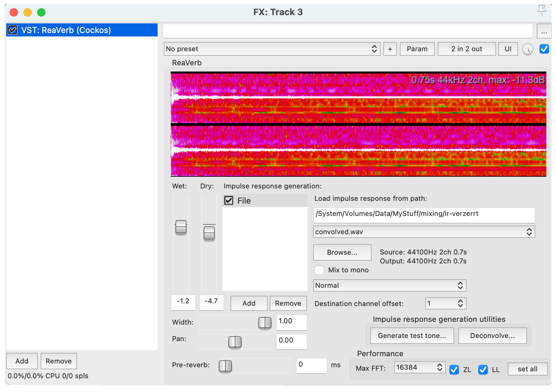This screenshot has height=392, width=556.
Task: Add preset with the plus button
Action: pyautogui.click(x=390, y=49)
